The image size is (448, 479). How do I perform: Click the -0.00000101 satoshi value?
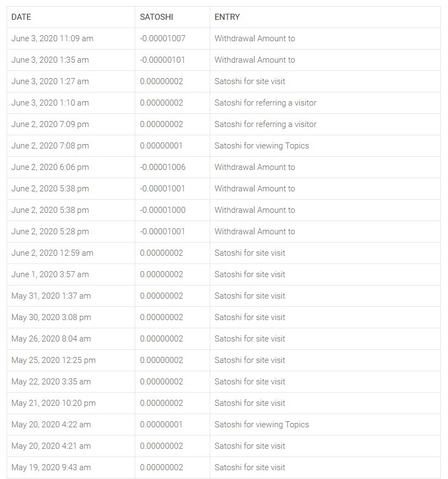tap(162, 60)
